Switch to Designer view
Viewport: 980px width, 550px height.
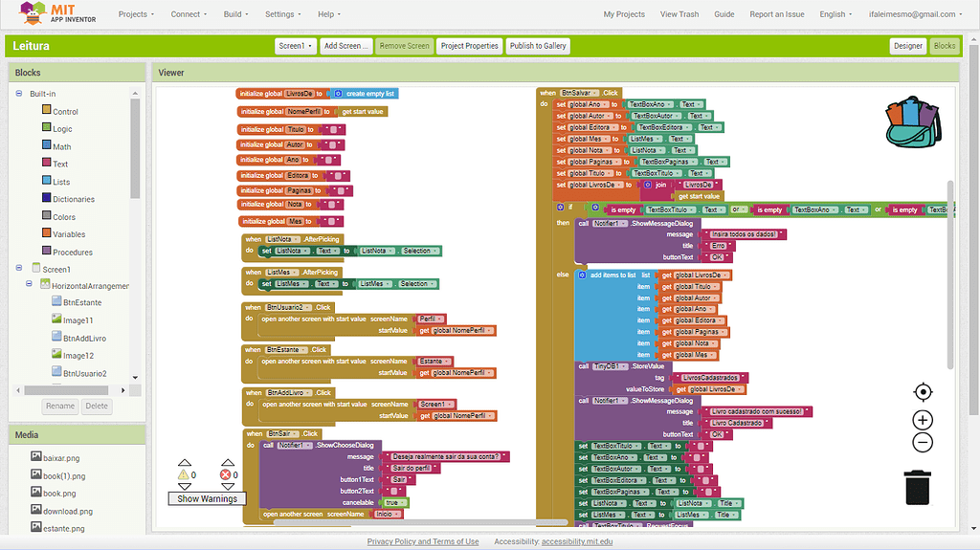pyautogui.click(x=907, y=46)
